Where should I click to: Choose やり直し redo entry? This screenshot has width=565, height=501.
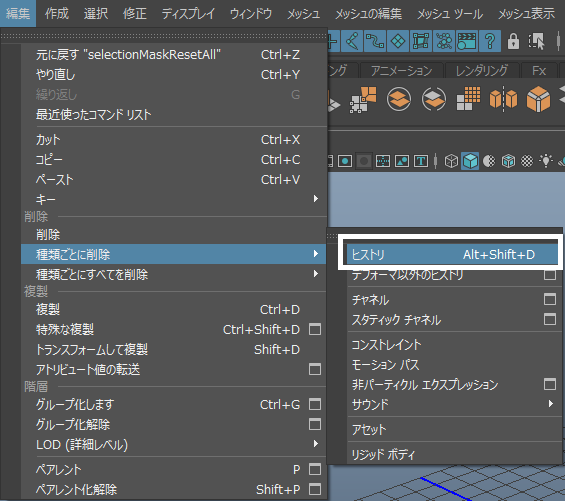point(174,75)
